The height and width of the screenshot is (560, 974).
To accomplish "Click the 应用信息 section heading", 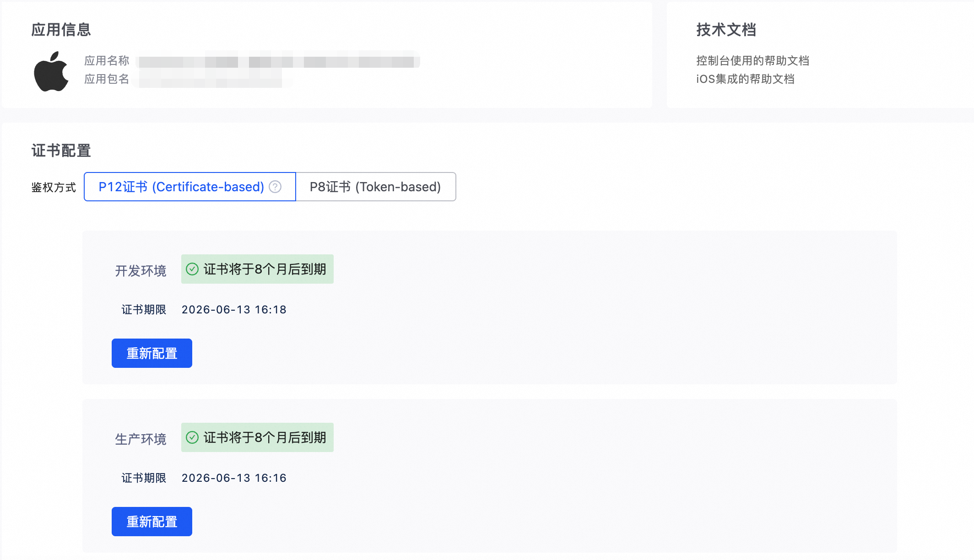I will coord(61,30).
